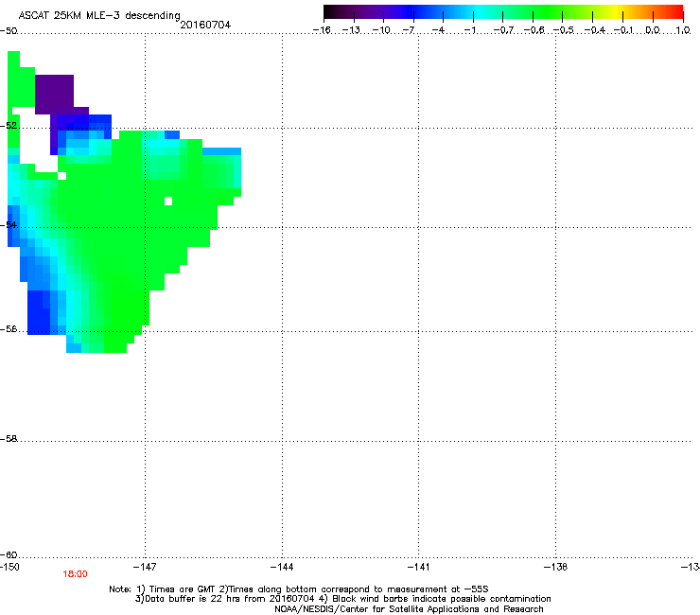Click the date 20160704 beside the plot title
This screenshot has height=615, width=700.
pyautogui.click(x=205, y=25)
